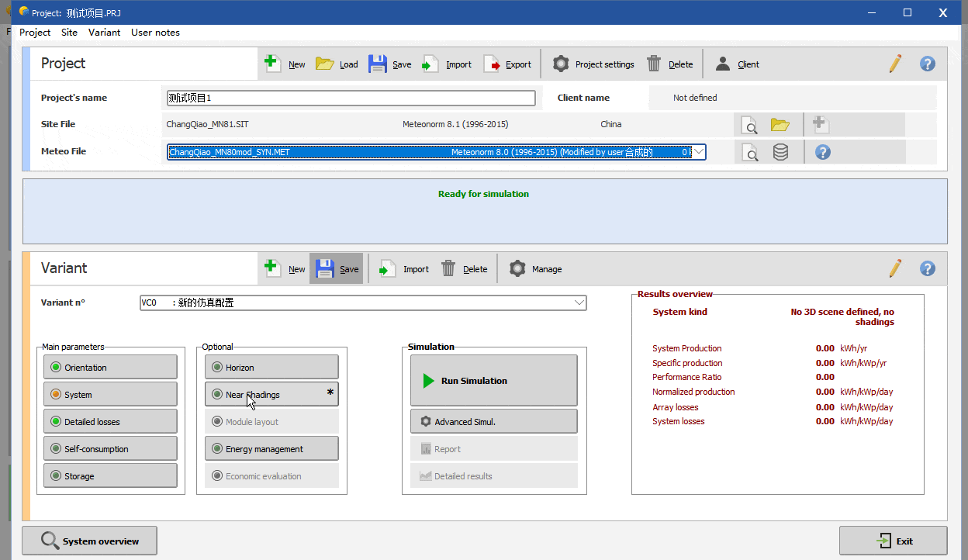Click the Client name Not defined field
The image size is (968, 560).
[x=792, y=98]
